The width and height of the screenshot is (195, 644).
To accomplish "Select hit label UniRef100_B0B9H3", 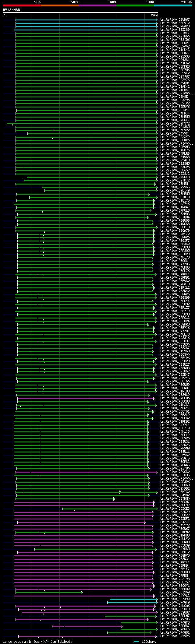I will tap(175, 147).
